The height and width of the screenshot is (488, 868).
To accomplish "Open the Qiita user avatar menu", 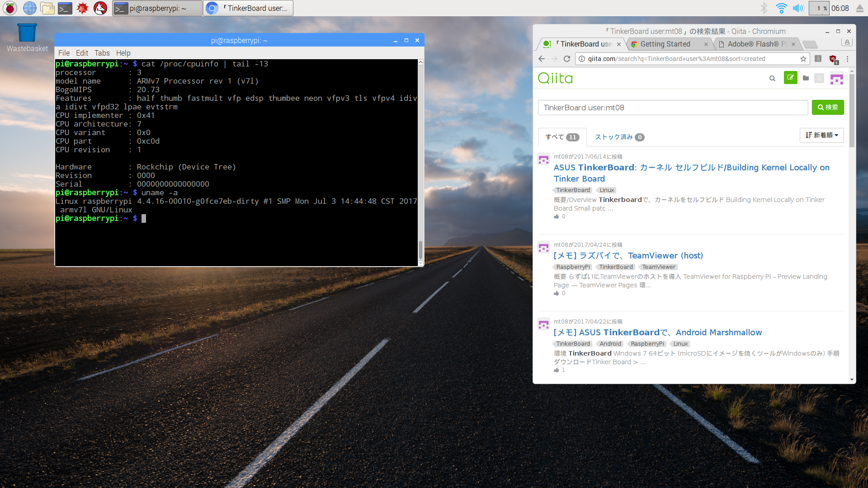I will [837, 79].
